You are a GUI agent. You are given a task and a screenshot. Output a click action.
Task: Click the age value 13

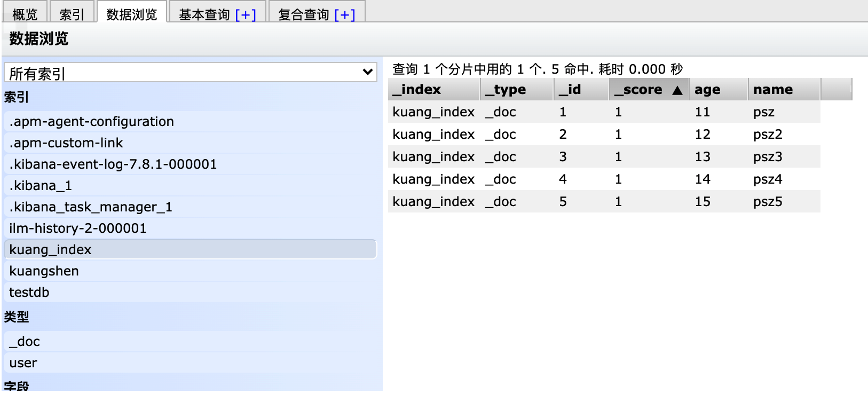point(703,157)
